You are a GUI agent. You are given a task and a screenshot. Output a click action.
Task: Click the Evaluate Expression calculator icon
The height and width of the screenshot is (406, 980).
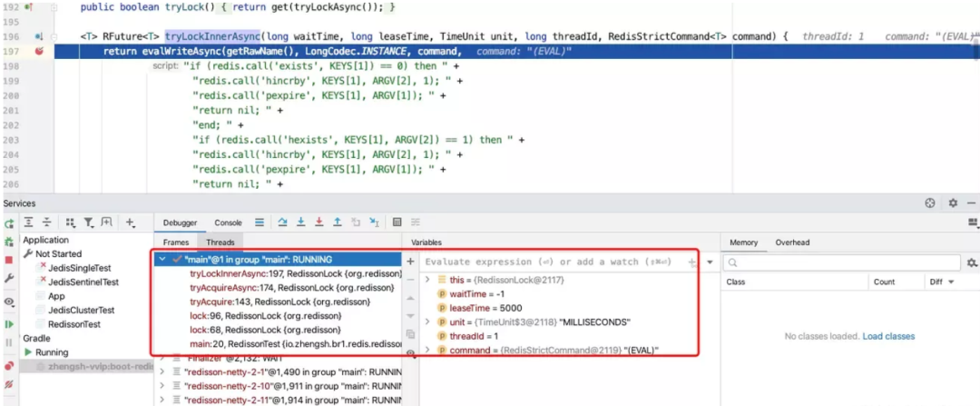click(x=397, y=223)
